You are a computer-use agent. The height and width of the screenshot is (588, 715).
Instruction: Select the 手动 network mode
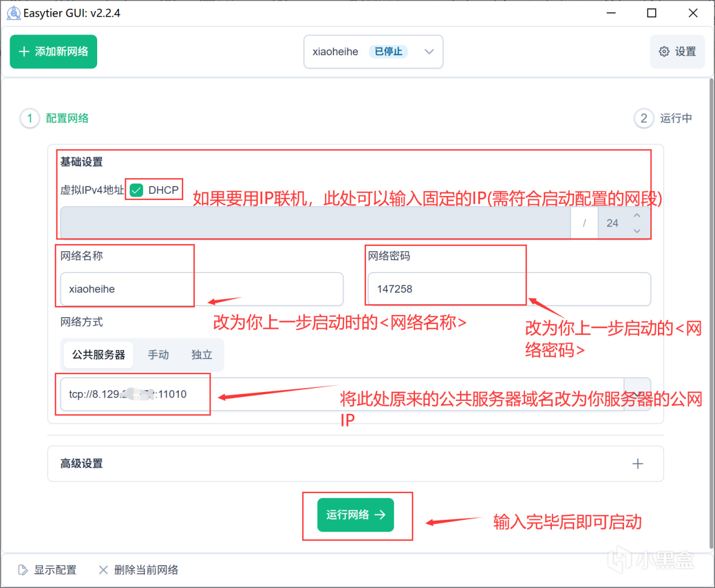(x=158, y=355)
